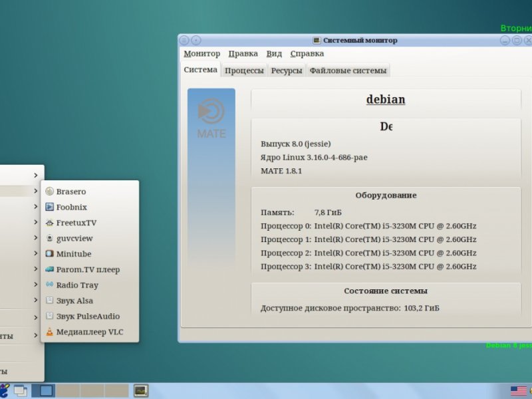
Task: Switch to workspace 2 in the pager
Action: tap(68, 390)
